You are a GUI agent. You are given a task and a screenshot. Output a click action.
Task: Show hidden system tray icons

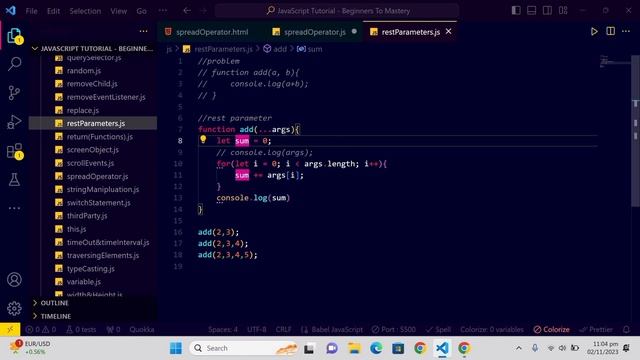click(x=519, y=348)
